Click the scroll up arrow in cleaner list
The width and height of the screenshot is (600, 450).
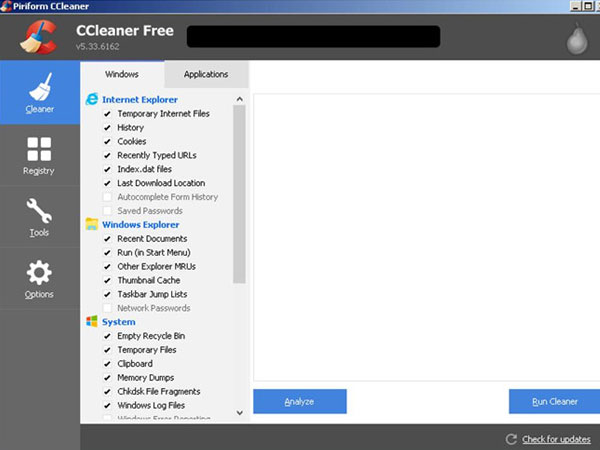[x=240, y=99]
